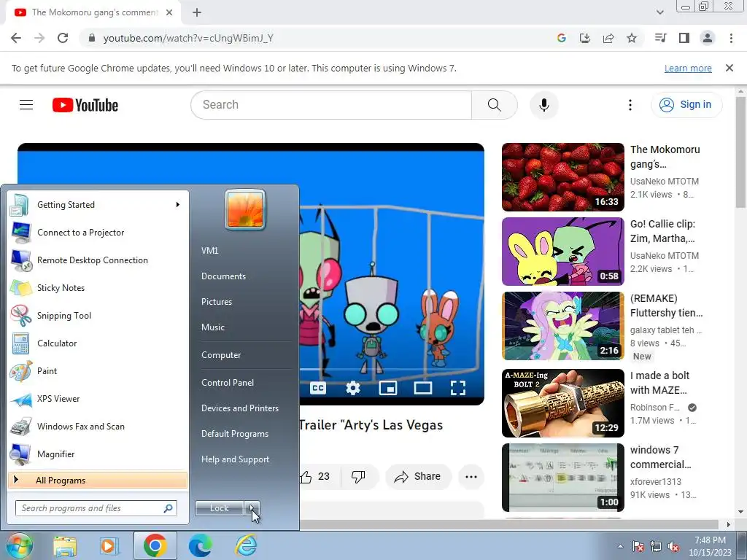Focus the YouTube search box
This screenshot has height=560, width=747.
point(331,105)
